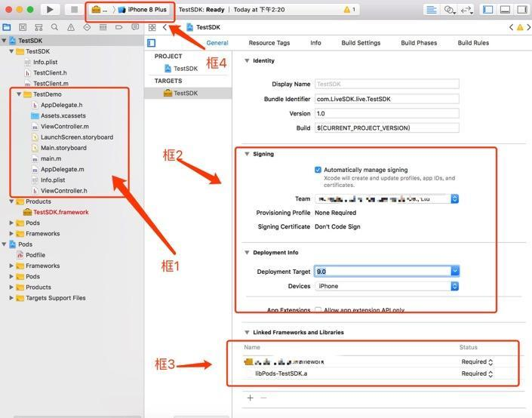Collapse the Pods project

point(4,244)
